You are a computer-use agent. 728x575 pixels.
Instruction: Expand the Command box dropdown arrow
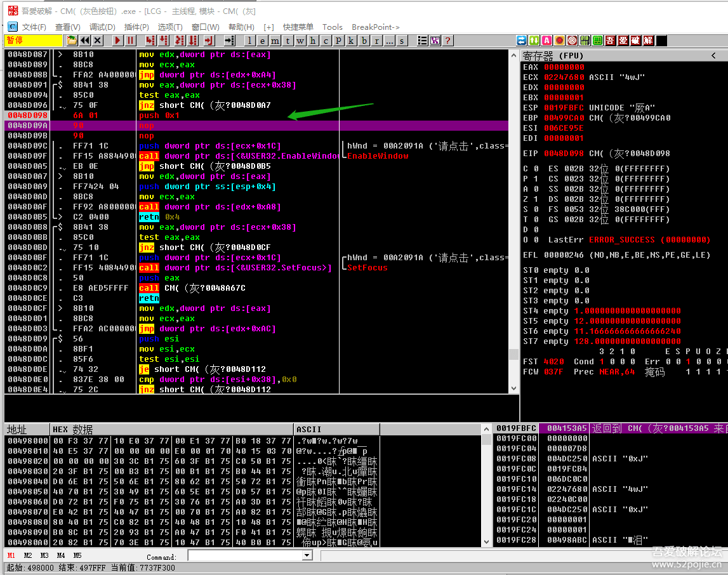pyautogui.click(x=307, y=555)
